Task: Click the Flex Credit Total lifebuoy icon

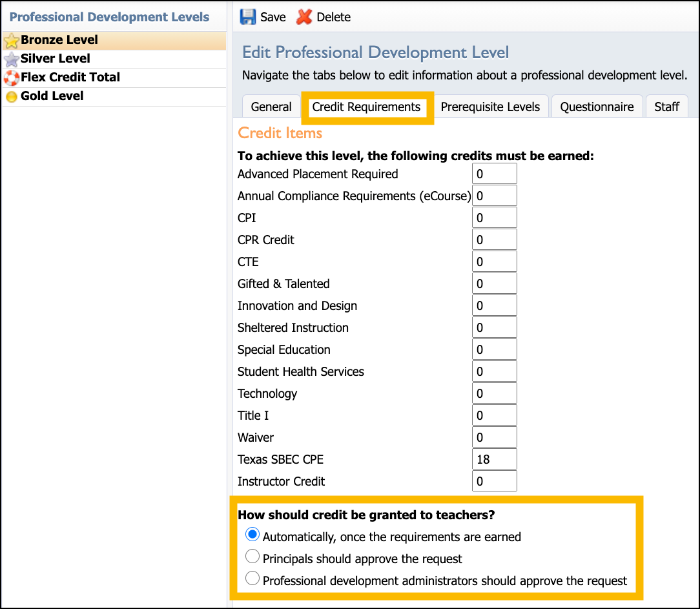Action: pos(11,77)
